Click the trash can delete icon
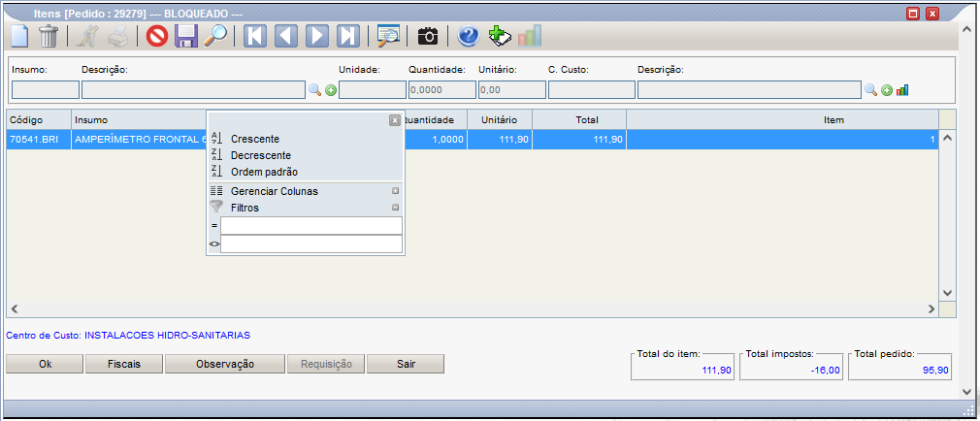The image size is (980, 421). (x=49, y=36)
